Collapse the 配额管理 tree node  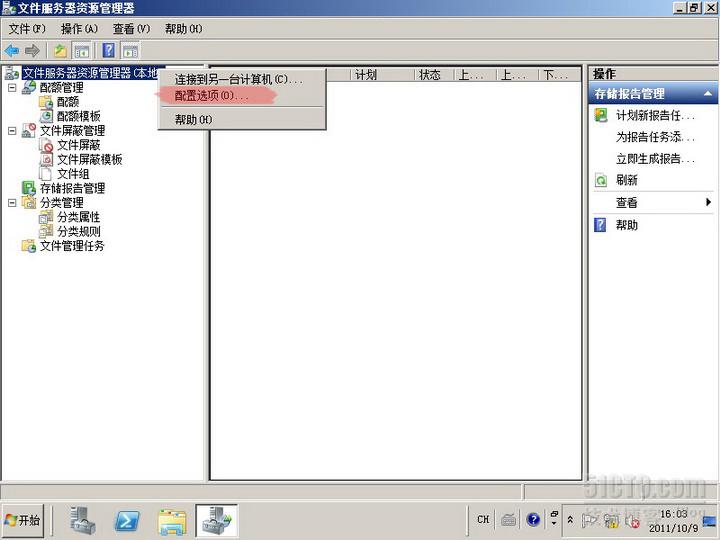coord(12,87)
